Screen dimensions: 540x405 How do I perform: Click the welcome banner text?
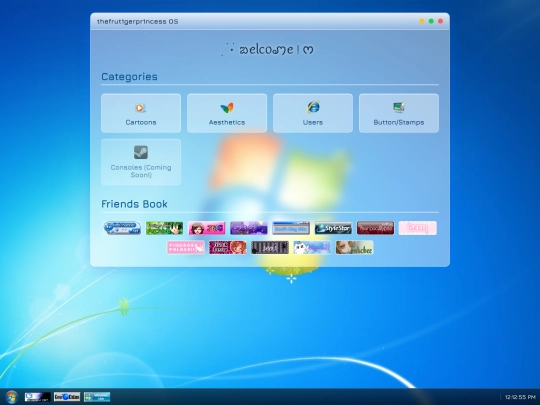click(268, 49)
